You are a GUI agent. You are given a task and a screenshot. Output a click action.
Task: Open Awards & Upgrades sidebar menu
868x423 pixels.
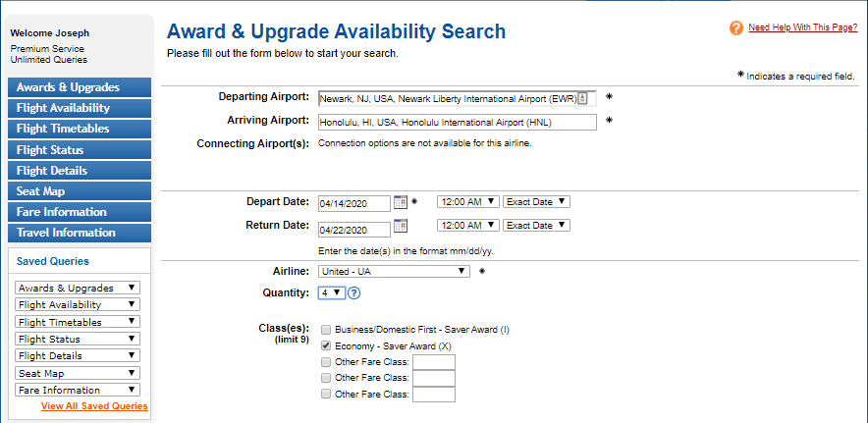click(80, 87)
